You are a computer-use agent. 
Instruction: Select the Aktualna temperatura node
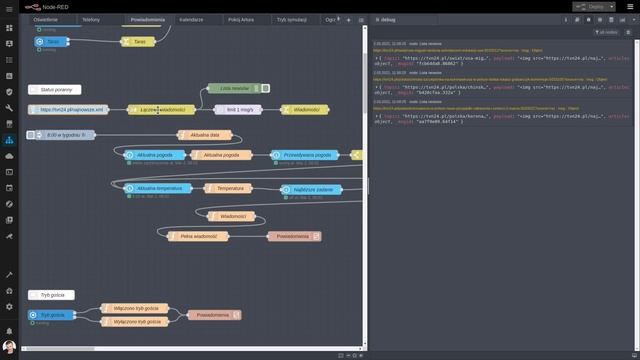click(158, 188)
